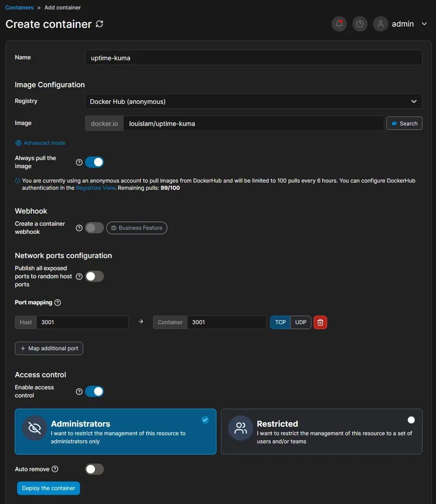Click the tooltip beside Always pull the image
Image resolution: width=436 pixels, height=504 pixels.
point(79,162)
